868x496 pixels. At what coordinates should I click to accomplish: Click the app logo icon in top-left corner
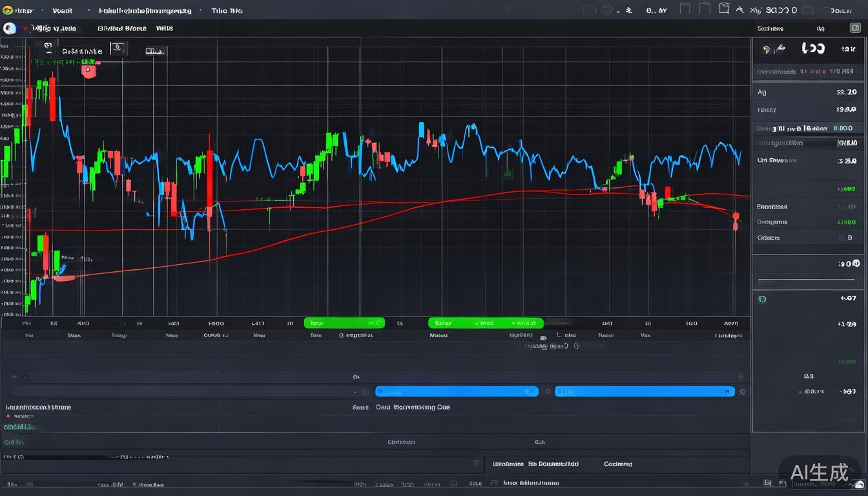tap(8, 10)
